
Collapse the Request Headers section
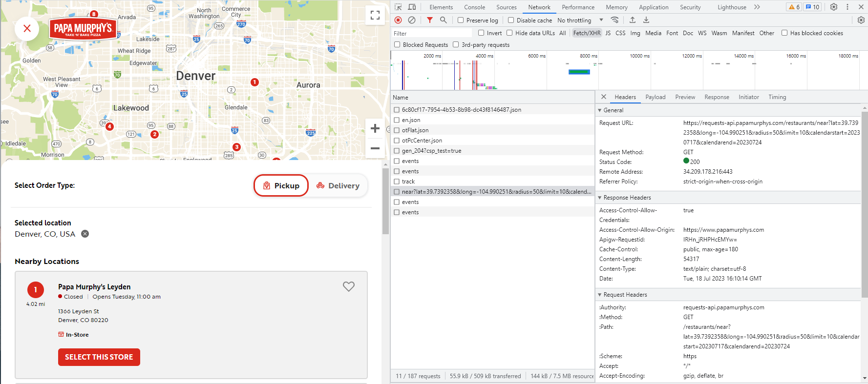[x=600, y=295]
